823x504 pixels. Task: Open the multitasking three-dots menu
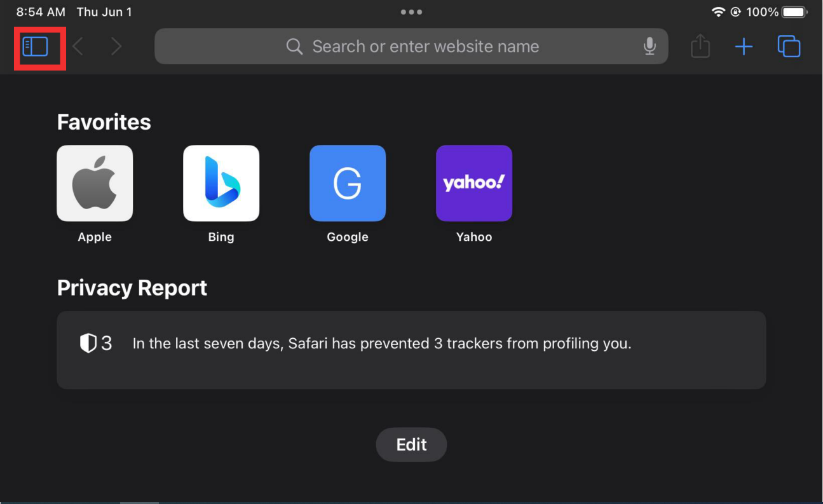click(411, 12)
